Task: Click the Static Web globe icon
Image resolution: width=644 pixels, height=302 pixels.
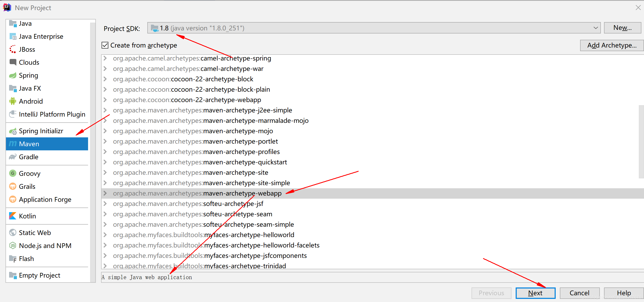Action: tap(13, 233)
